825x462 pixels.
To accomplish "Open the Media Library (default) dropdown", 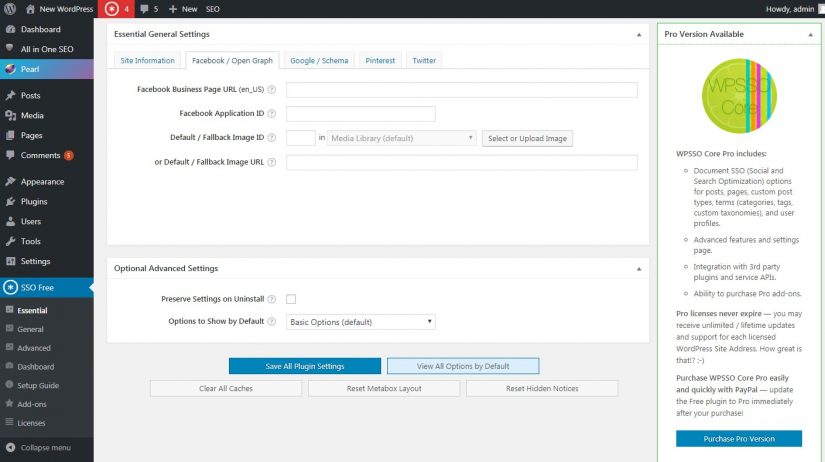I will point(401,138).
